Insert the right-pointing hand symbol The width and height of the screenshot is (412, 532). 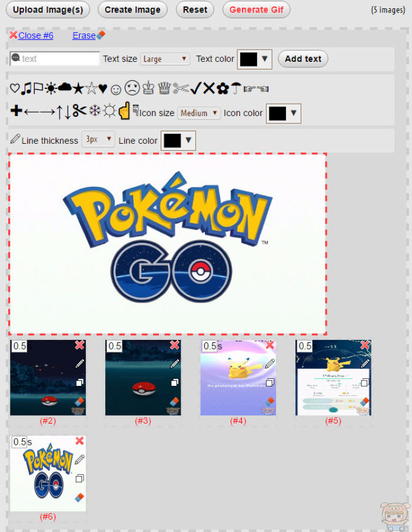pos(249,89)
